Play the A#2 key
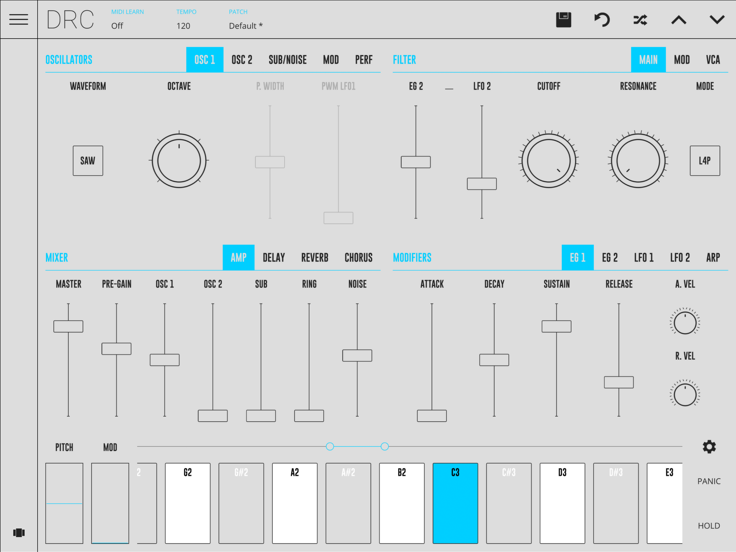Viewport: 736px width, 552px height. point(348,503)
